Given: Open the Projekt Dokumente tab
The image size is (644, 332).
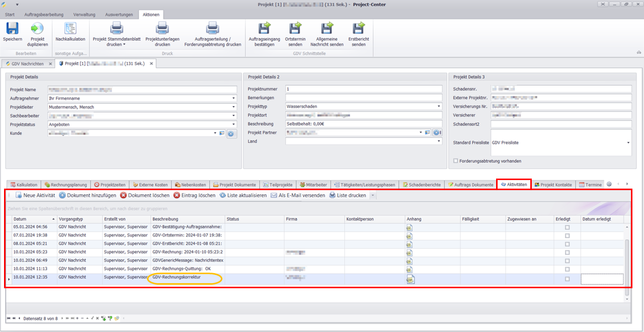Looking at the screenshot, I should pyautogui.click(x=234, y=185).
